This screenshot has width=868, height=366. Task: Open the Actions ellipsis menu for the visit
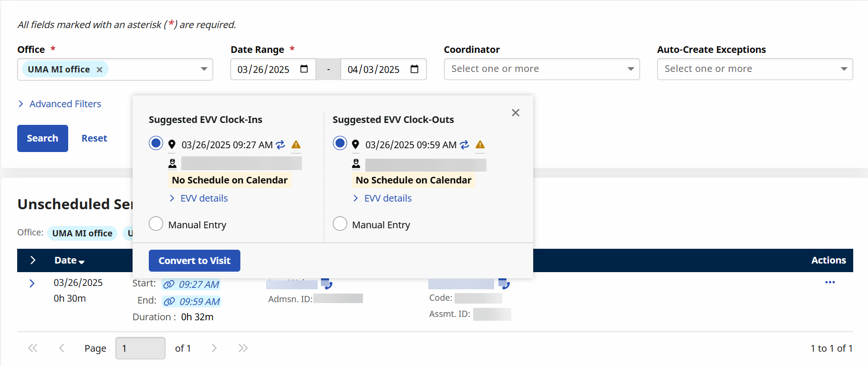coord(830,282)
